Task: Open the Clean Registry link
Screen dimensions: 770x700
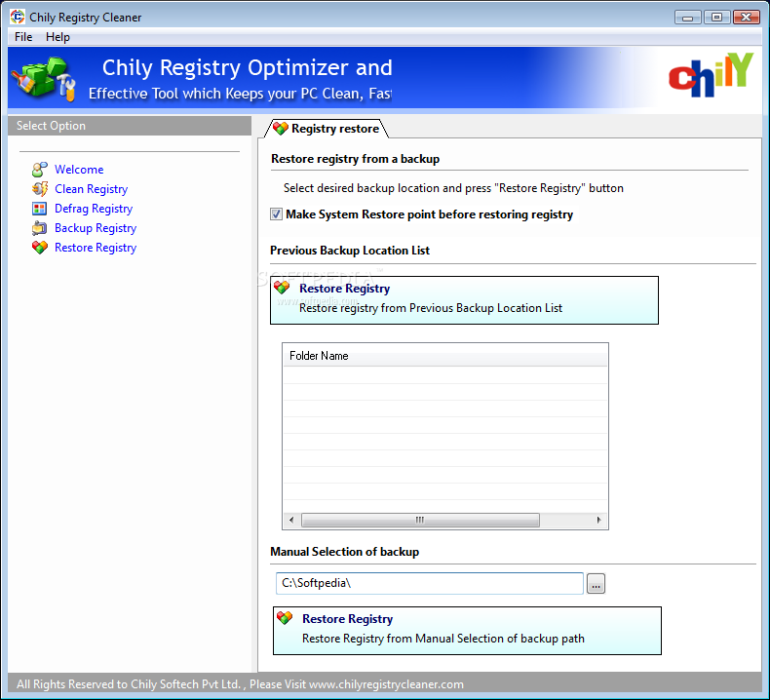Action: click(x=92, y=189)
